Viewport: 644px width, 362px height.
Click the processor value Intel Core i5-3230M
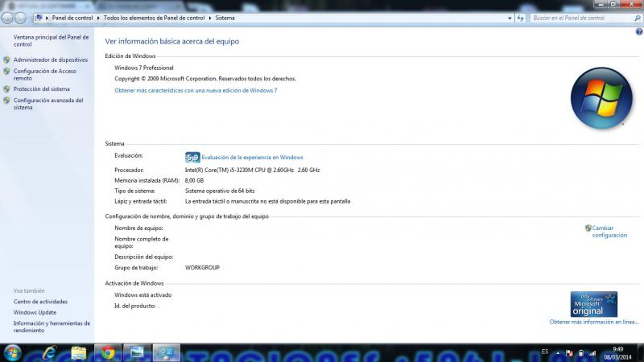[252, 170]
